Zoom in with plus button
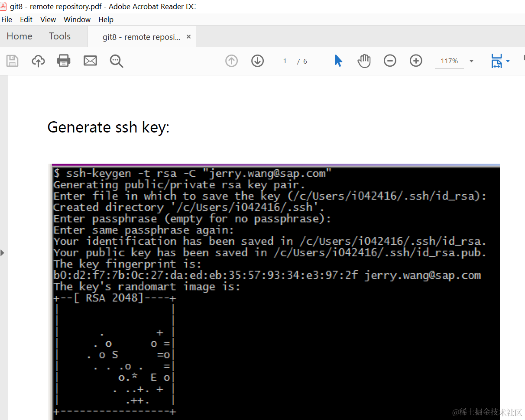Screen dimensions: 525x420 416,61
